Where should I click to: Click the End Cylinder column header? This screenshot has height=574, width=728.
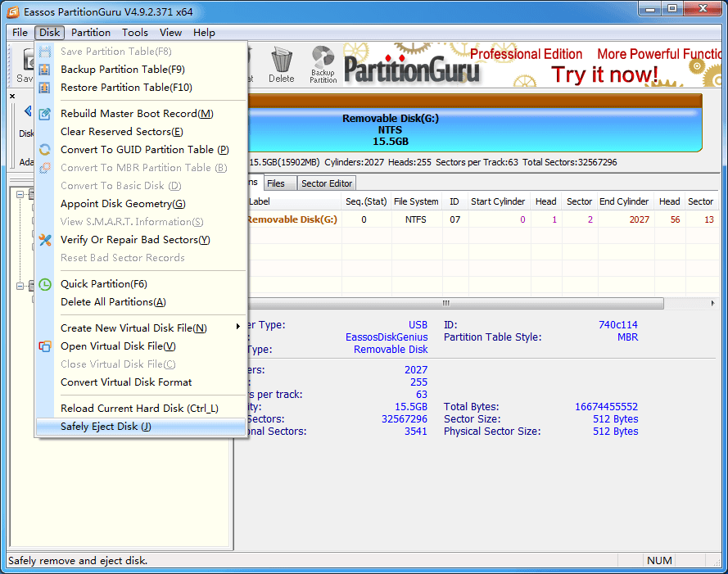pyautogui.click(x=624, y=201)
